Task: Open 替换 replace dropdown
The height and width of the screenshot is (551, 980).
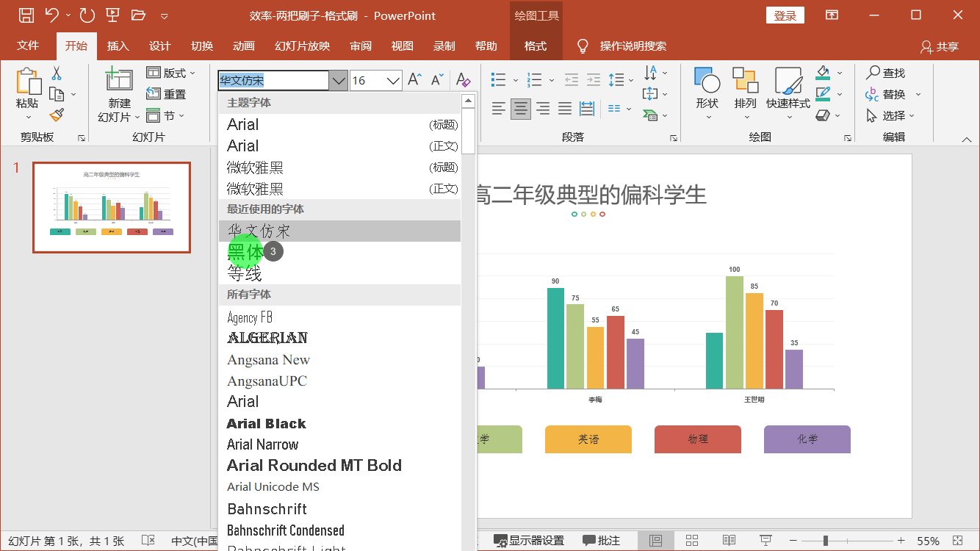Action: point(893,94)
